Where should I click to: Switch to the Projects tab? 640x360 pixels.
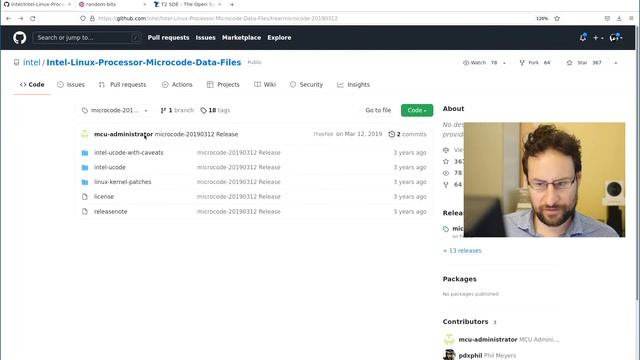click(x=223, y=84)
